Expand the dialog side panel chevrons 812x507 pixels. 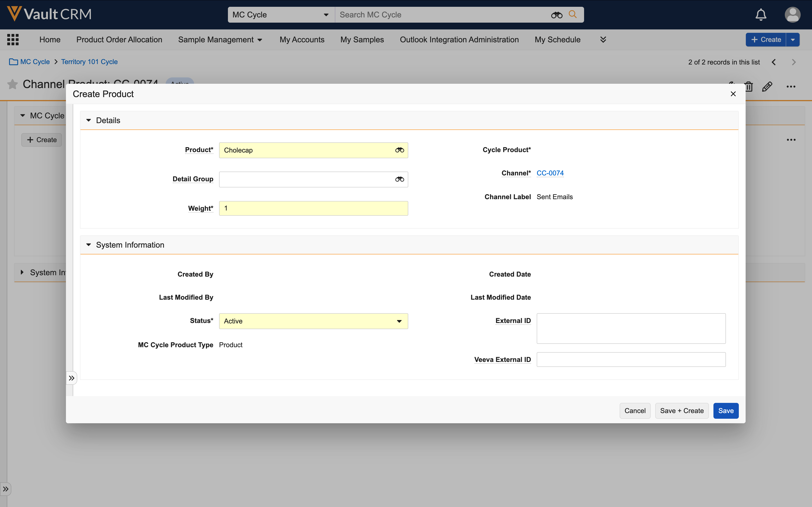71,378
